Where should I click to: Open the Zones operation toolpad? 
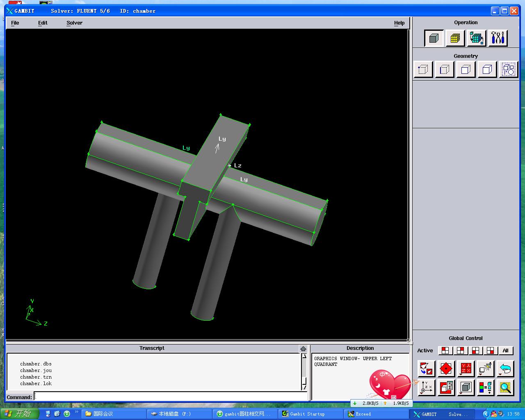[476, 38]
